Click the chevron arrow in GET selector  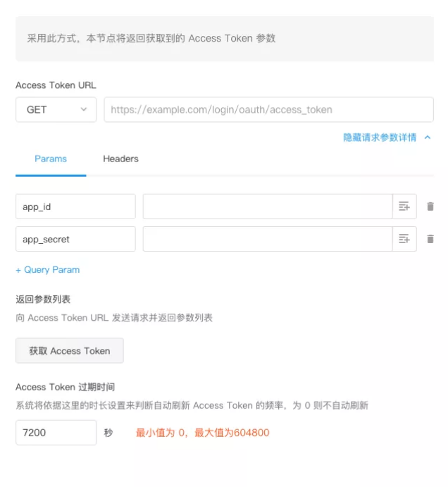pos(84,110)
